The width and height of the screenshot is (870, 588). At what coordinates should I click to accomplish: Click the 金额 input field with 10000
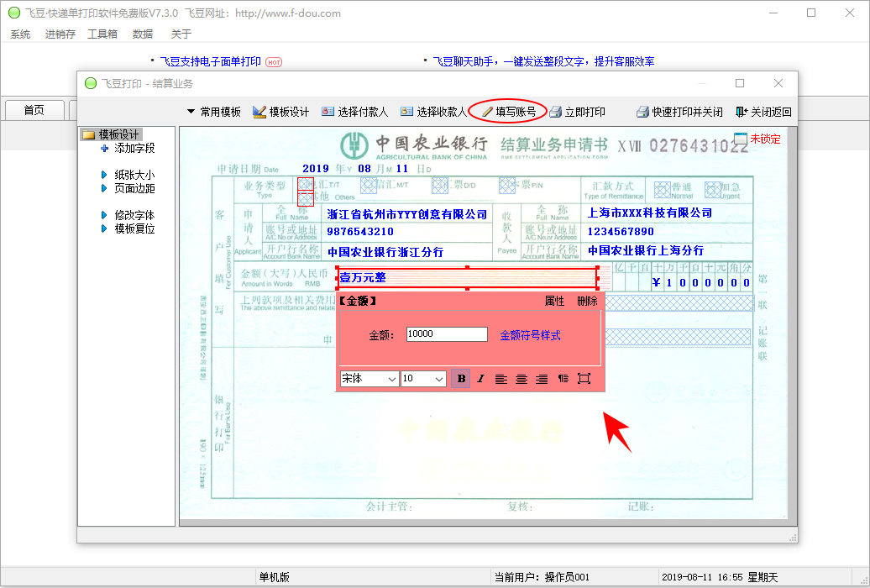pos(447,334)
